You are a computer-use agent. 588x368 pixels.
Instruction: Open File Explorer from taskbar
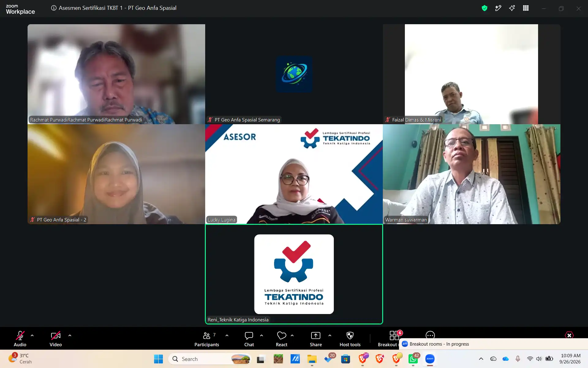coord(312,359)
